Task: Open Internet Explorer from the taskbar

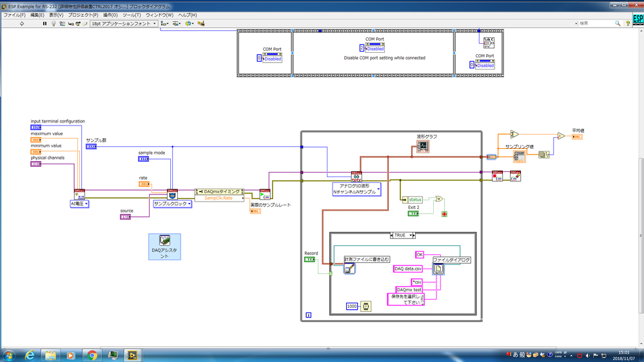Action: pos(30,355)
